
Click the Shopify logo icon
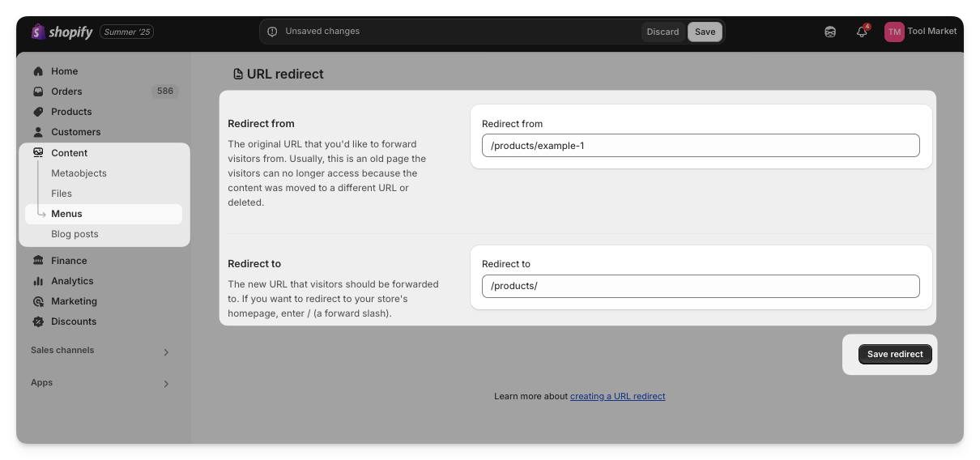coord(37,32)
